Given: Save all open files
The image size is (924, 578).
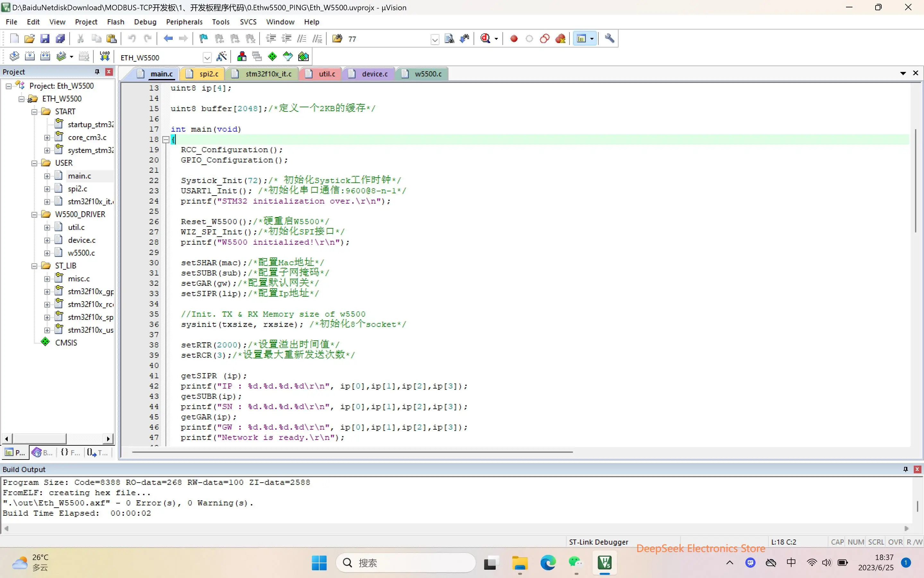Looking at the screenshot, I should pyautogui.click(x=60, y=39).
